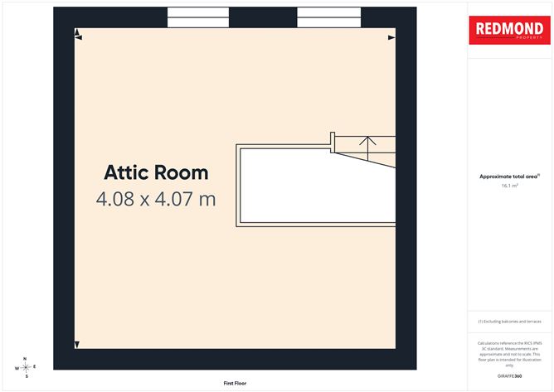Image resolution: width=554 pixels, height=392 pixels.
Task: Click the Approximate total area heading
Action: click(x=509, y=177)
